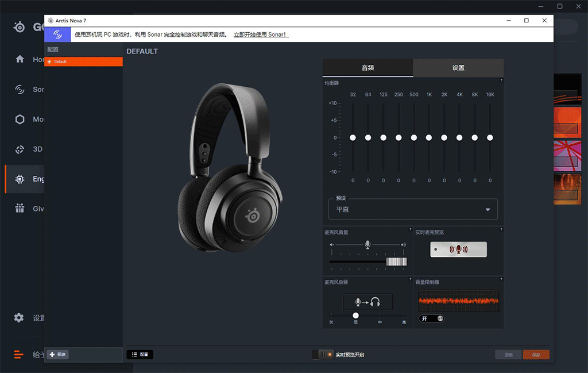Click the equalizer help question mark
The image size is (588, 373).
click(x=501, y=80)
